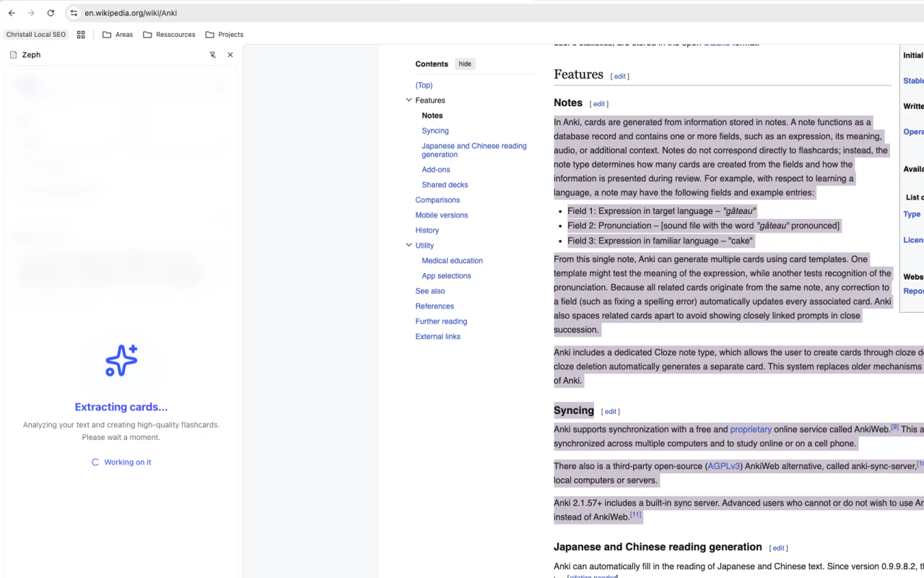The width and height of the screenshot is (924, 578).
Task: Go to Medical education in Contents
Action: tap(453, 261)
